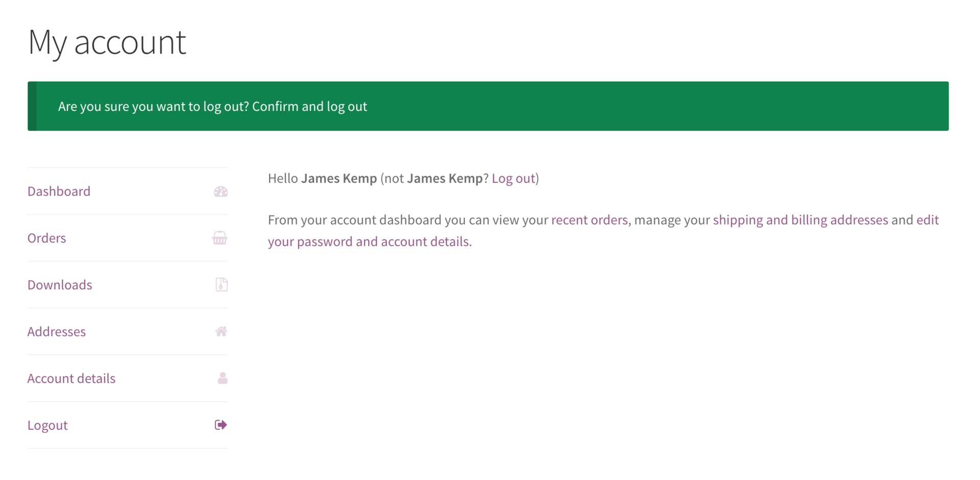
Task: Open Account details text in sidebar
Action: click(71, 378)
